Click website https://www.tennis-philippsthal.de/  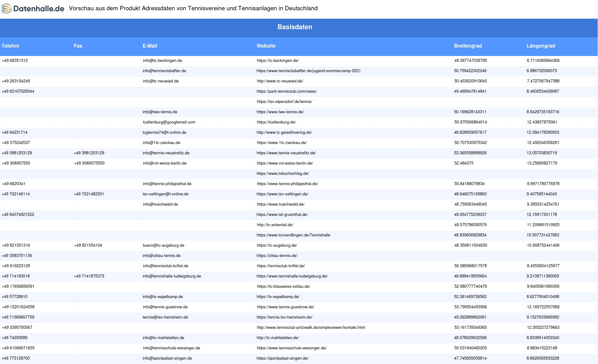pyautogui.click(x=287, y=184)
